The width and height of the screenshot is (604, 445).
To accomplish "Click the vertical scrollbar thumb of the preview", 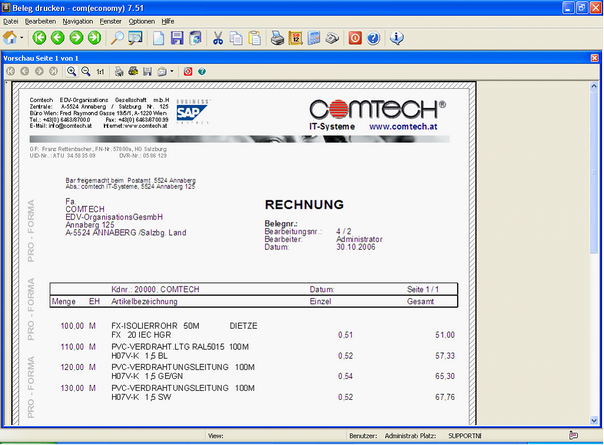I will [594, 172].
